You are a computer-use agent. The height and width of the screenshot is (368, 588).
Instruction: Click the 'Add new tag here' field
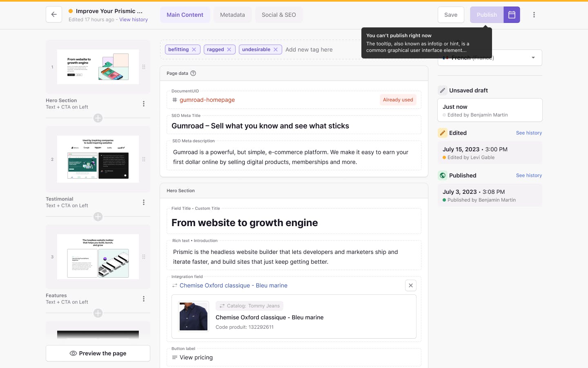click(x=309, y=49)
